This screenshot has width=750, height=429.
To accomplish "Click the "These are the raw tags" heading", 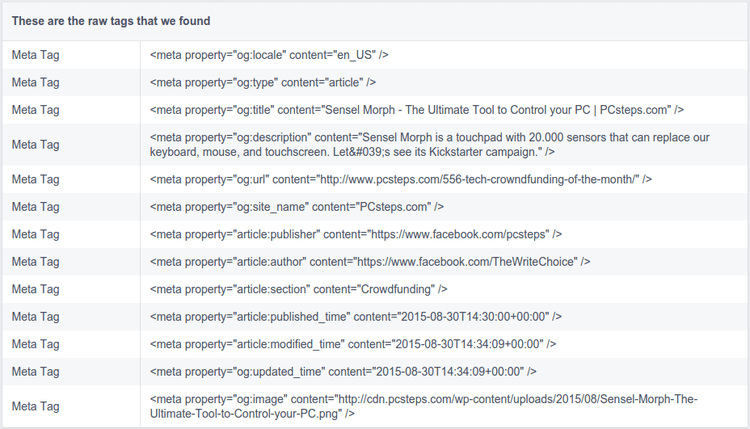I will 111,21.
